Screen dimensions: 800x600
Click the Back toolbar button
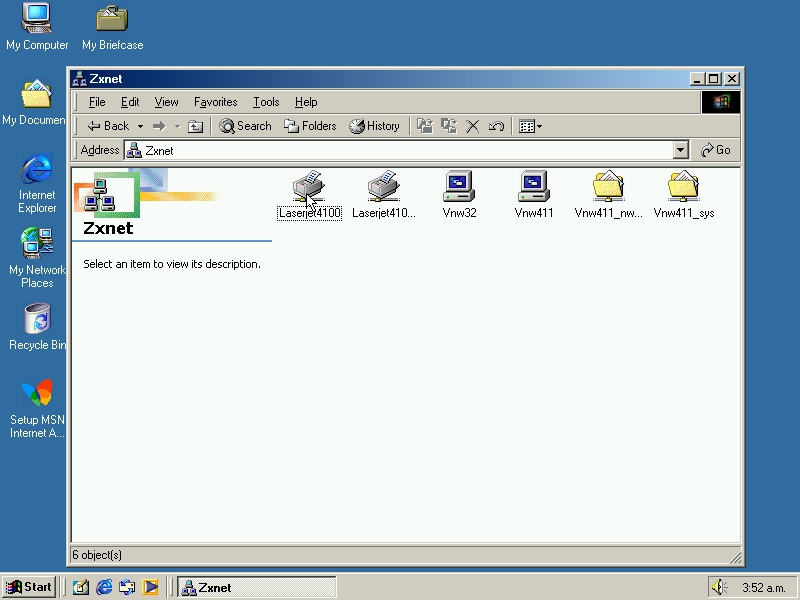click(x=108, y=126)
